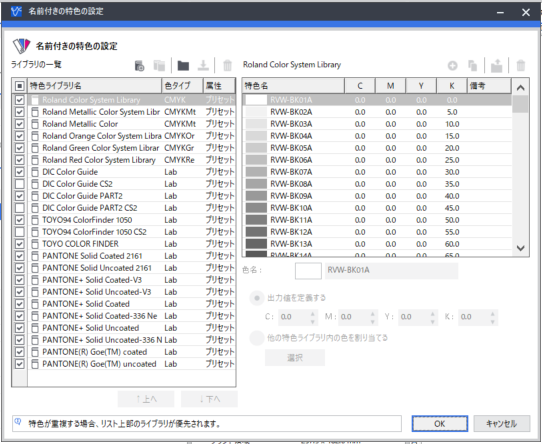542x444 pixels.
Task: Click the C value input field
Action: tap(294, 317)
